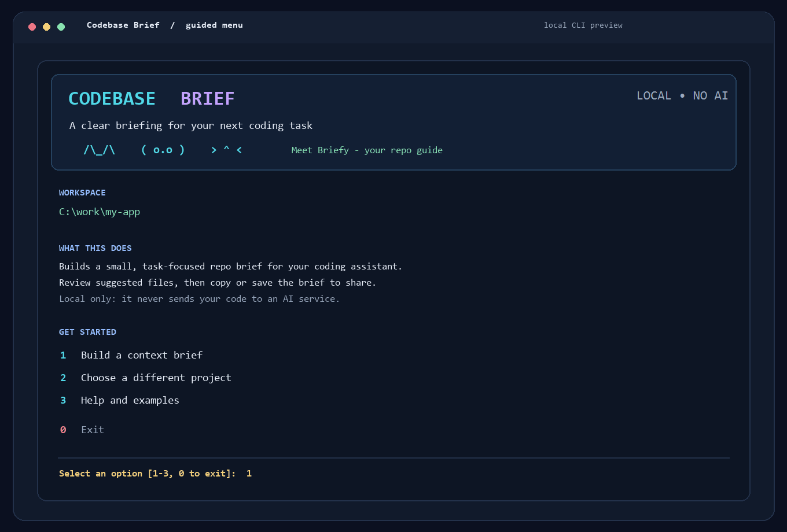The width and height of the screenshot is (787, 532).
Task: Click the green maximize window dot
Action: pos(61,27)
